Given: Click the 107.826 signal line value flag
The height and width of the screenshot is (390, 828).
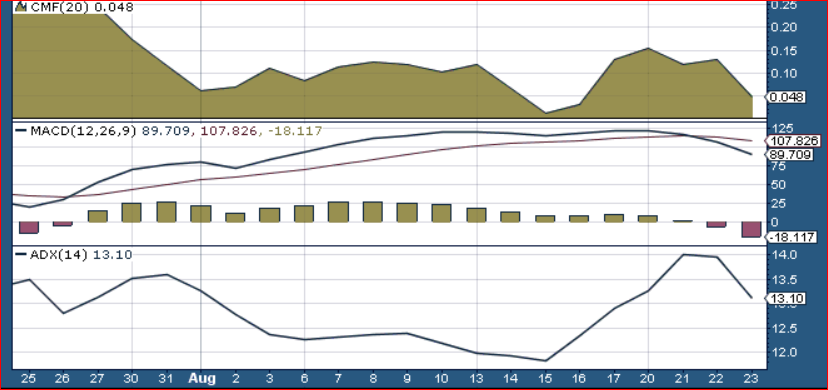Looking at the screenshot, I should click(x=793, y=141).
